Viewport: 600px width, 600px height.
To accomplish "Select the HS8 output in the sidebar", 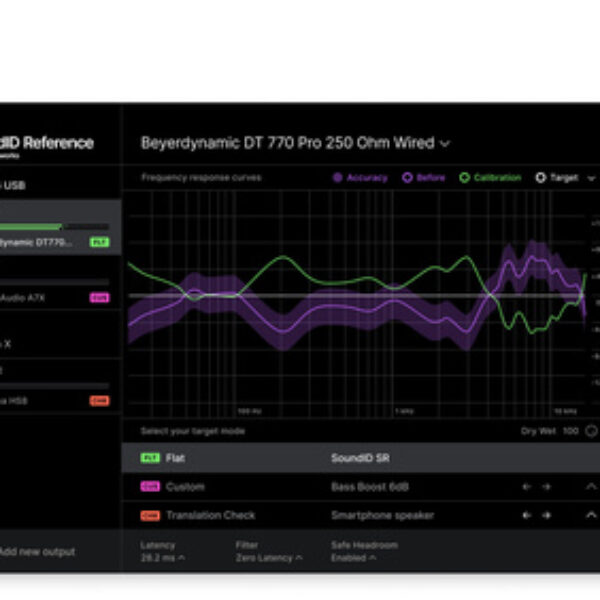I will pyautogui.click(x=60, y=386).
